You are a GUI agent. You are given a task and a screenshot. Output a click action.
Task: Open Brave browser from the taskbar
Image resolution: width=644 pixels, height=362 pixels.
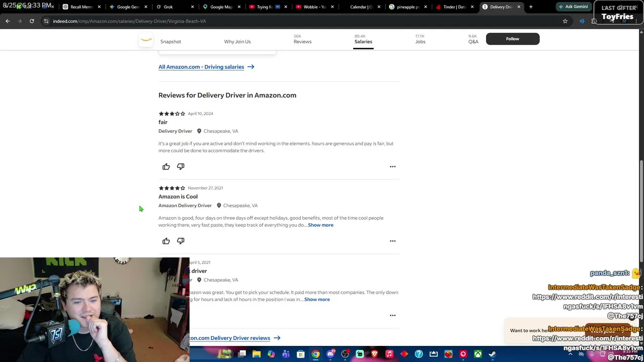374,354
